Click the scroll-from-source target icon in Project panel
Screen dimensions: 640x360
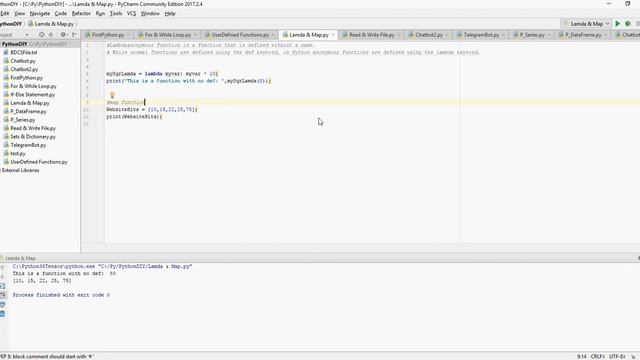pyautogui.click(x=41, y=35)
